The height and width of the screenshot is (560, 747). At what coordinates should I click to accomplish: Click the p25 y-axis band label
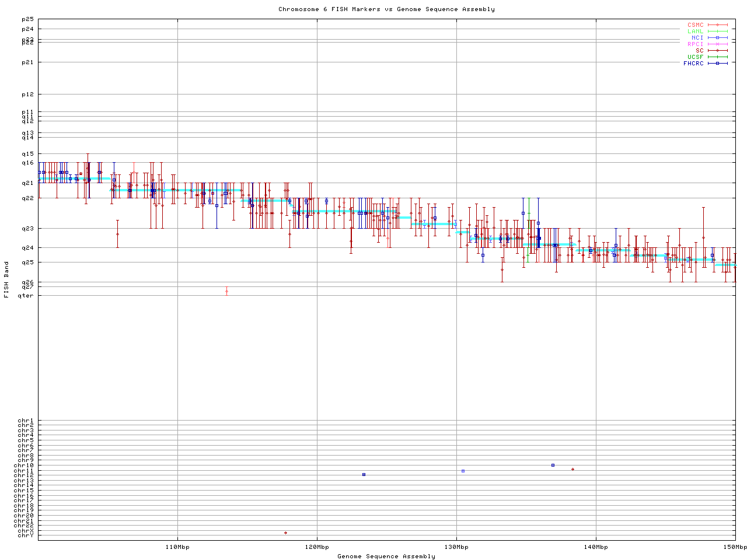(x=27, y=20)
